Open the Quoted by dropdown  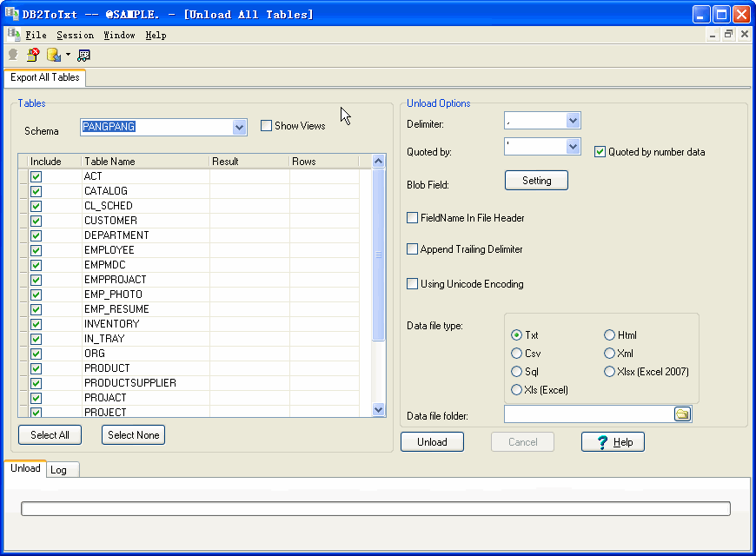(573, 147)
